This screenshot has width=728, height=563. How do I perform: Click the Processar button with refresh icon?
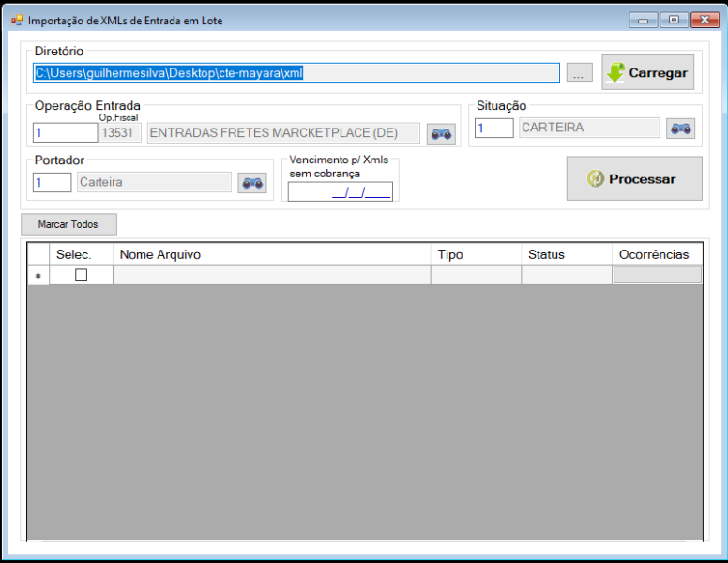pos(634,178)
